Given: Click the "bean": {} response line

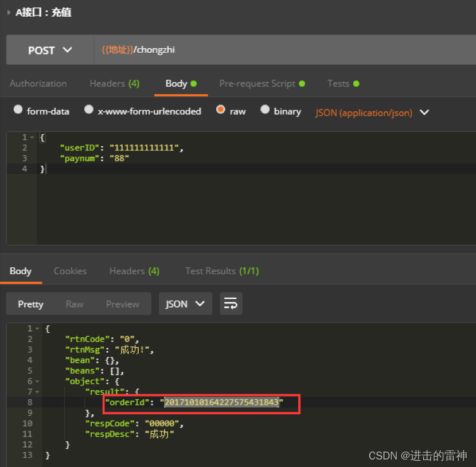Looking at the screenshot, I should click(92, 360).
